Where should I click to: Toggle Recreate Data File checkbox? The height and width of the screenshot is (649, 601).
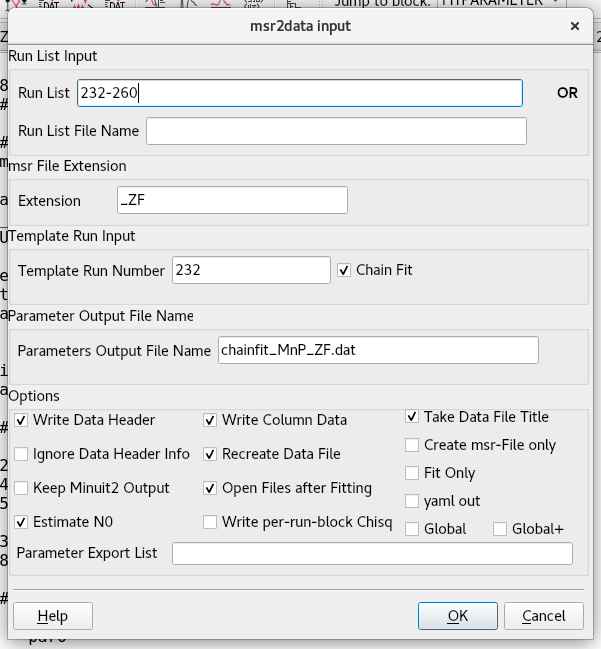(211, 454)
